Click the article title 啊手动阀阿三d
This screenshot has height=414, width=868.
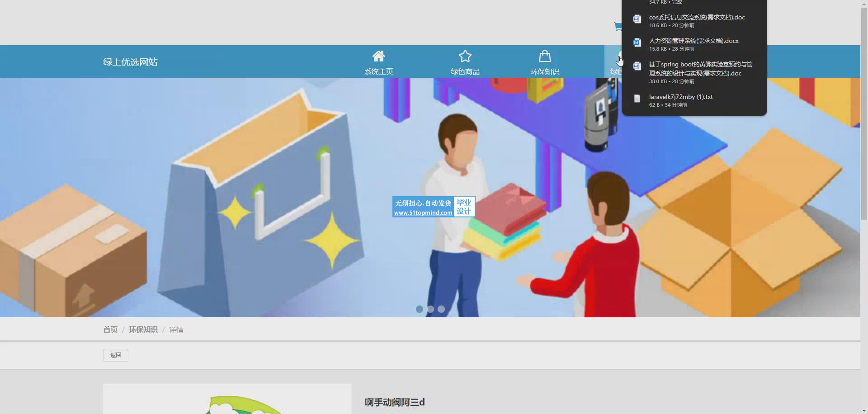pos(395,402)
